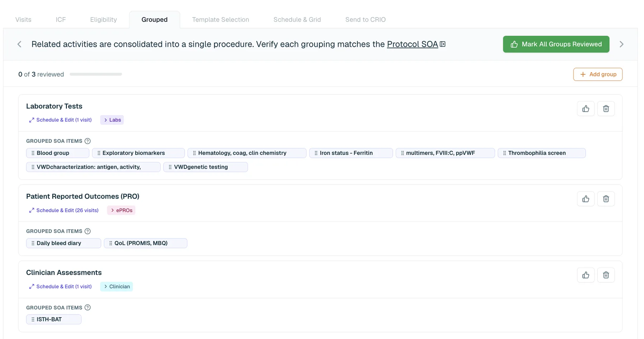Switch to the ICF tab
This screenshot has width=644, height=339.
[x=61, y=20]
